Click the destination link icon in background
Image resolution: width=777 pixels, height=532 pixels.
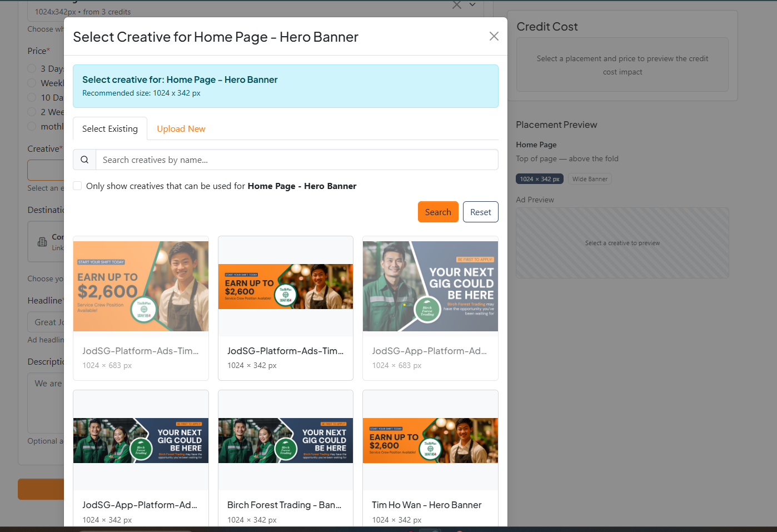point(42,242)
